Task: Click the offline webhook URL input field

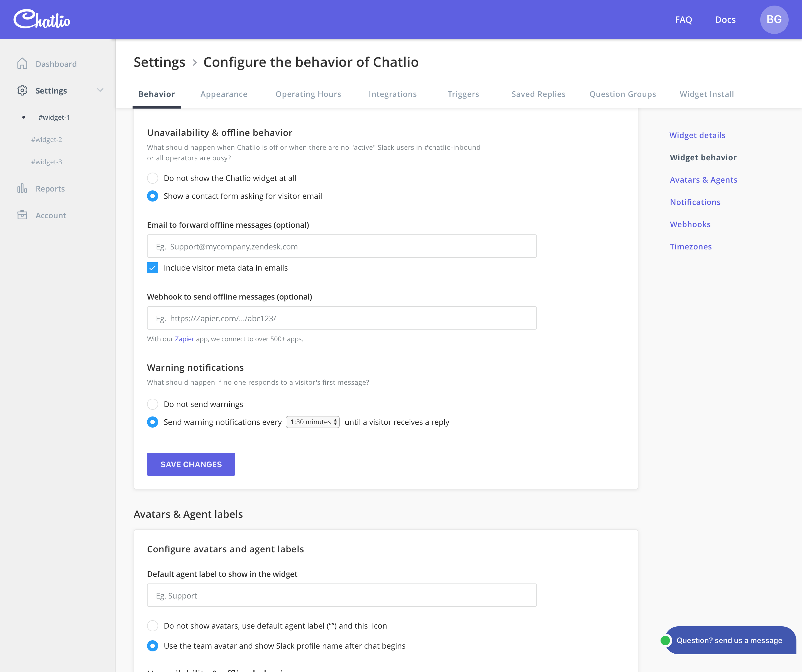Action: (342, 318)
